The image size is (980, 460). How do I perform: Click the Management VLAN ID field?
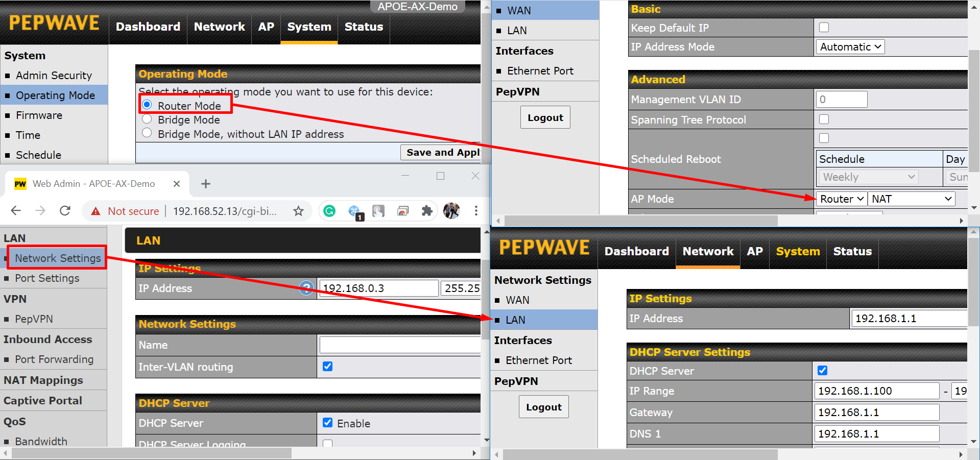(x=842, y=100)
